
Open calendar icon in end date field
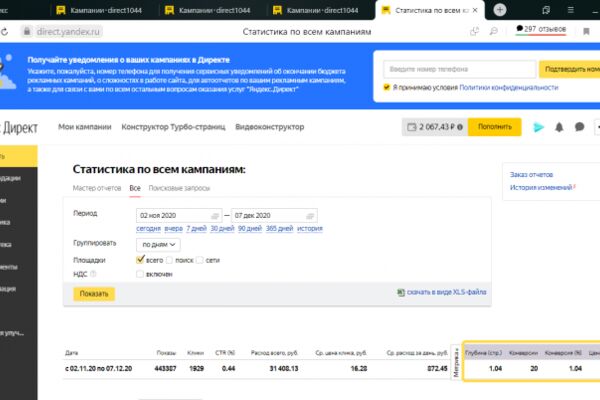(310, 216)
